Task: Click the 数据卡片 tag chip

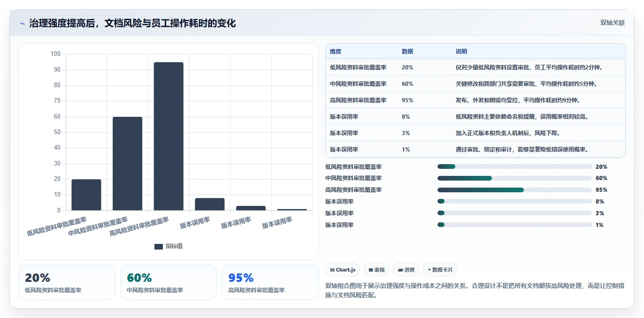Action: 440,270
